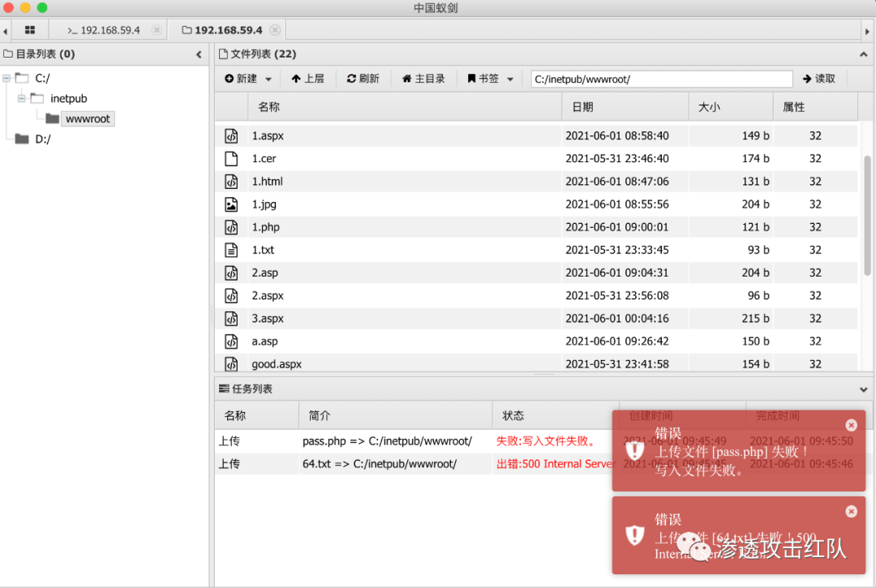Collapse the task list panel chevron
This screenshot has width=876, height=588.
(x=863, y=389)
